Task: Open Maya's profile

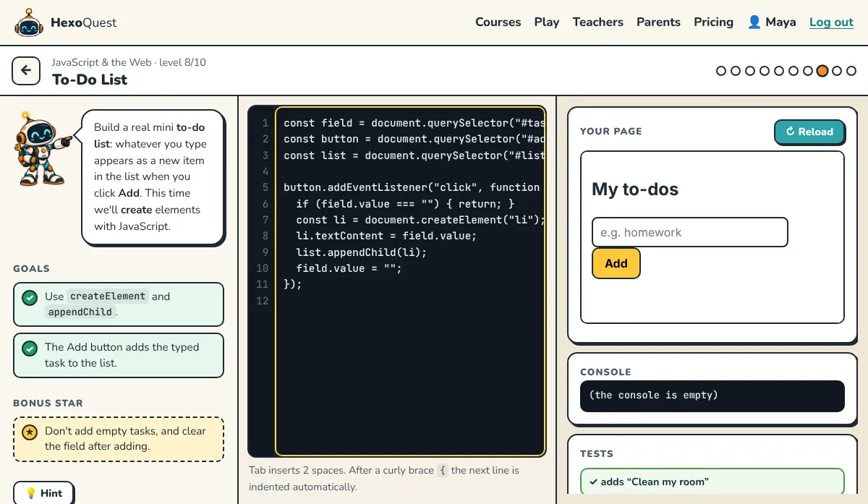Action: pos(772,22)
